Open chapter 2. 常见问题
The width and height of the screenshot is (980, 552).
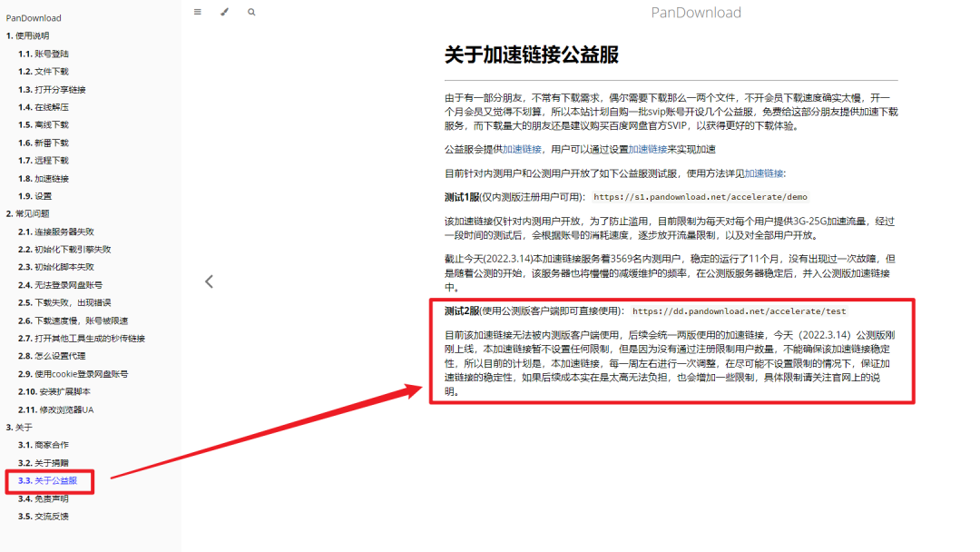click(27, 213)
